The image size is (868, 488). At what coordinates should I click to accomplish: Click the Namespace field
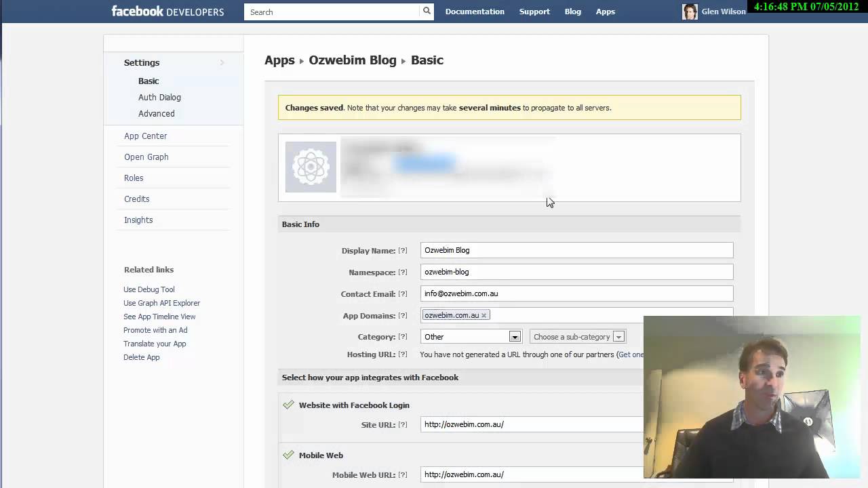576,272
